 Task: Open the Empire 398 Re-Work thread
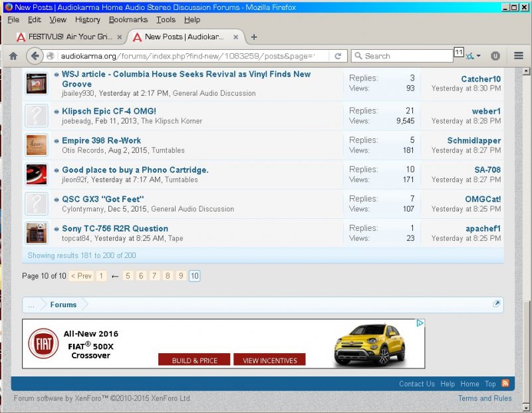point(101,140)
